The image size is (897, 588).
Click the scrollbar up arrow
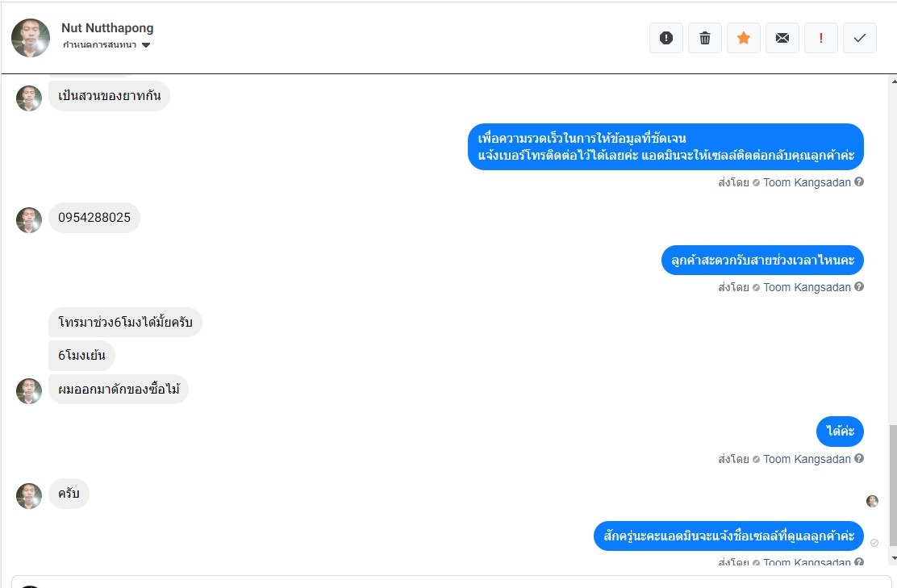click(x=892, y=81)
